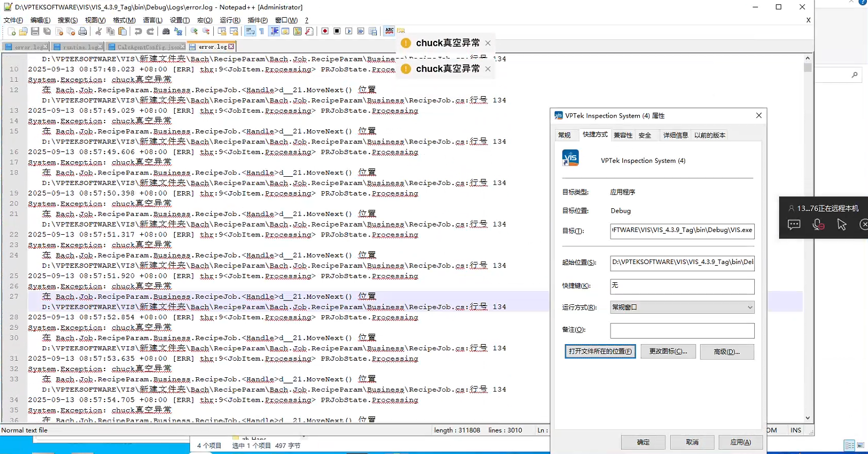Start macro recording with red dot icon
Screen dimensions: 868x454
pyautogui.click(x=325, y=31)
